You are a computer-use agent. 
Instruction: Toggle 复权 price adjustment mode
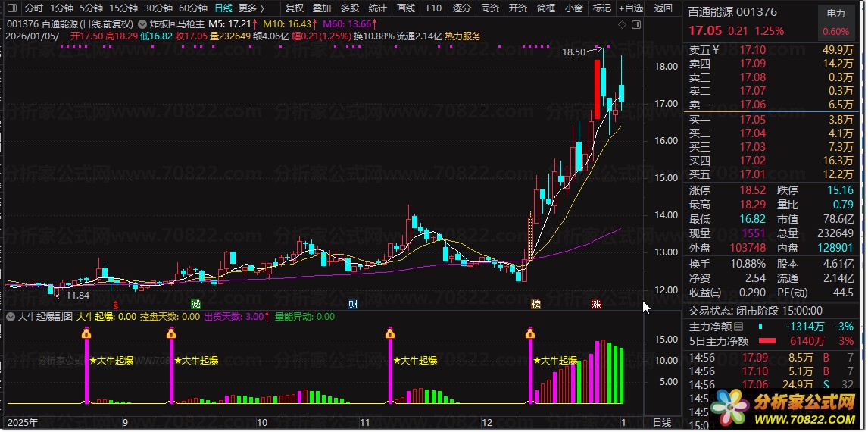click(294, 8)
